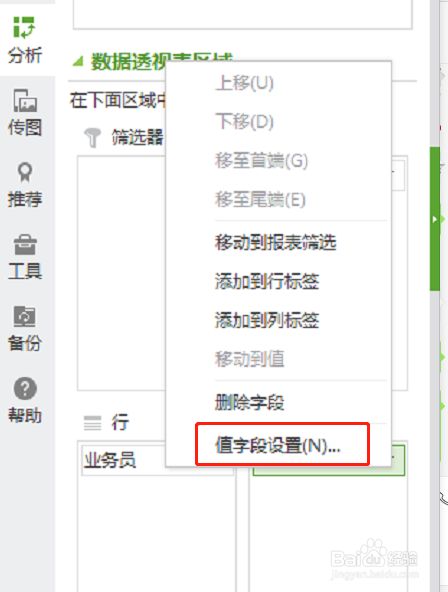
Task: Select 添加到列标签 menu entry
Action: click(267, 320)
